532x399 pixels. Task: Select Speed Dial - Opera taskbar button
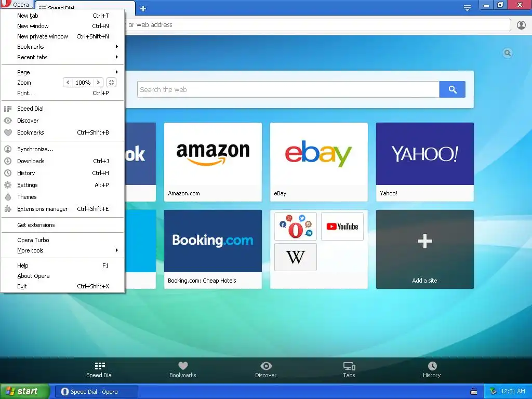[x=96, y=392]
